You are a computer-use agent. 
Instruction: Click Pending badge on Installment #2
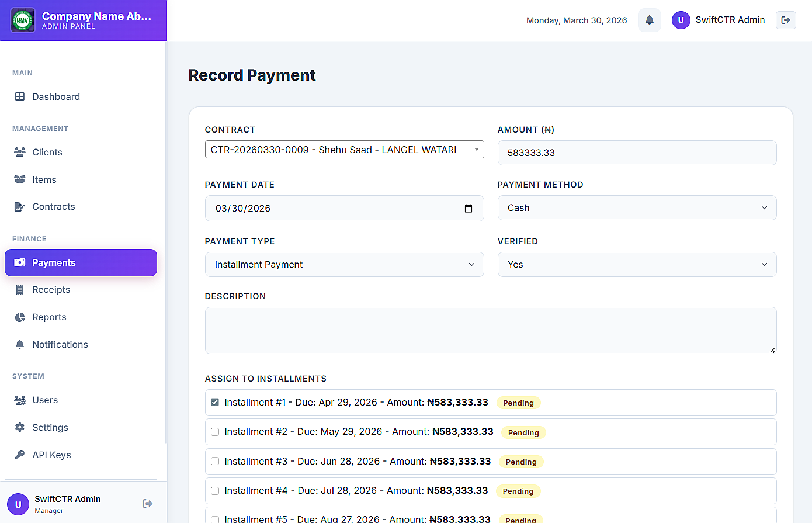pos(523,432)
